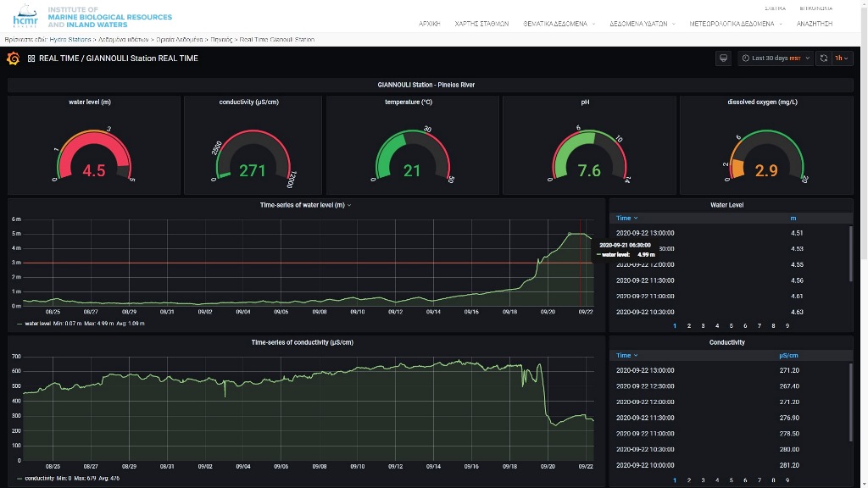Image resolution: width=868 pixels, height=488 pixels.
Task: Select the 276.90 conductivity value
Action: [789, 418]
